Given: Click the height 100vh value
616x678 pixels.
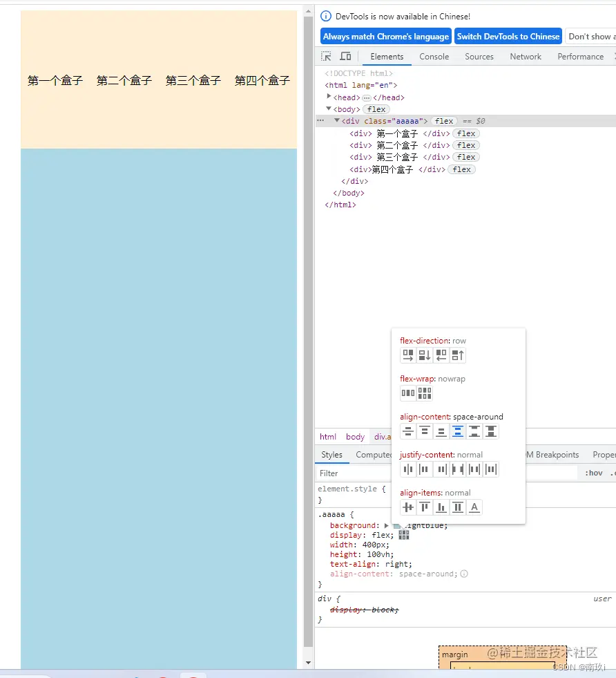Looking at the screenshot, I should click(x=378, y=554).
